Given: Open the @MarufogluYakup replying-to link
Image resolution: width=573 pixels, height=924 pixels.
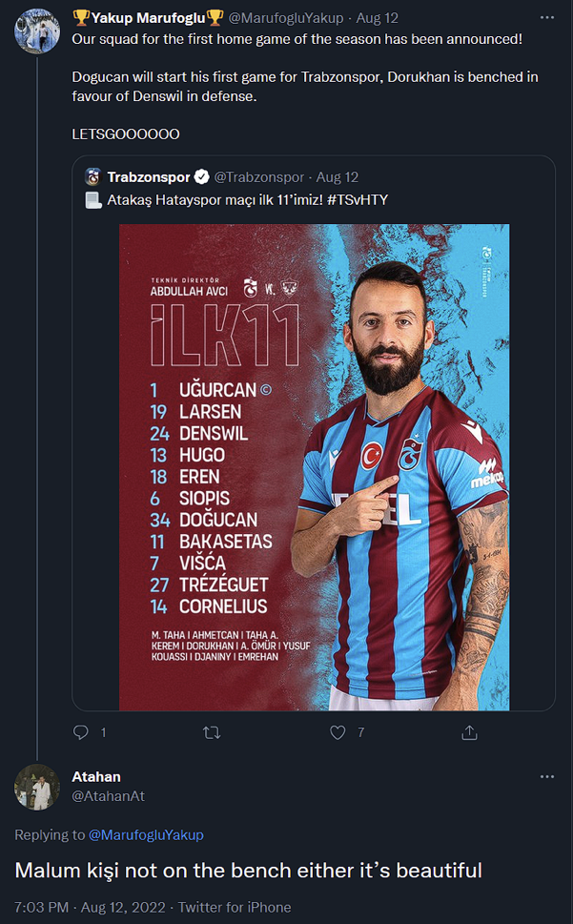Looking at the screenshot, I should [x=146, y=834].
